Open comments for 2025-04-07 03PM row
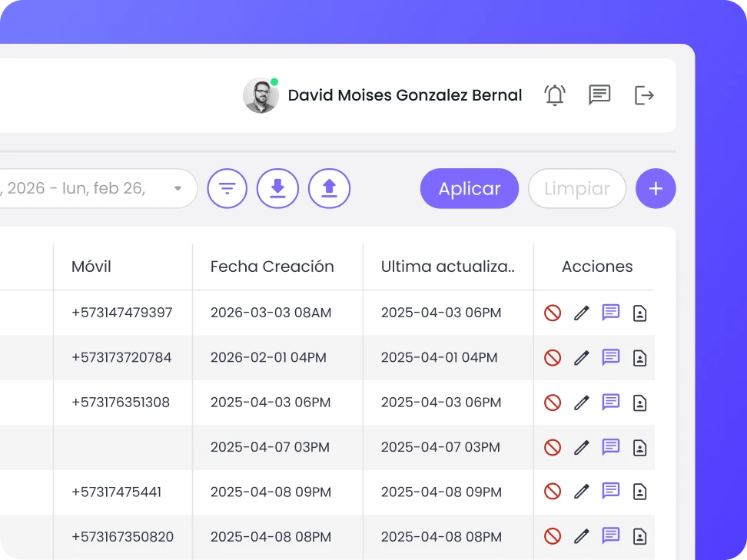This screenshot has height=560, width=747. click(611, 447)
